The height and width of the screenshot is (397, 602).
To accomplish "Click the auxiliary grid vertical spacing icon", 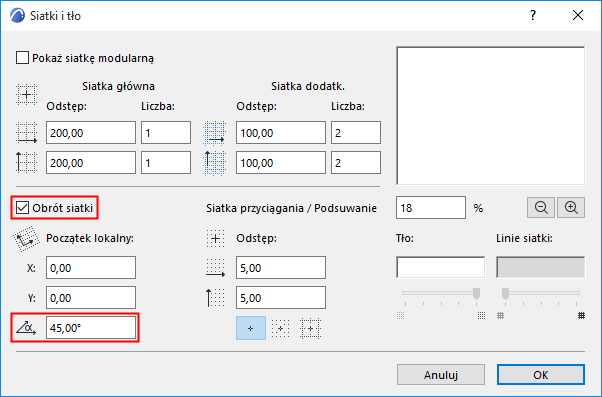I will [x=214, y=163].
